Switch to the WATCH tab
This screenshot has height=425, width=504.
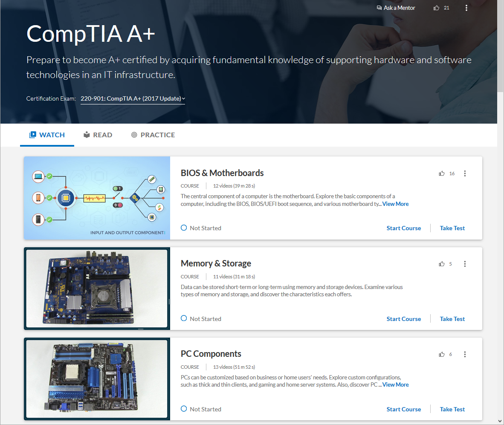pos(47,135)
